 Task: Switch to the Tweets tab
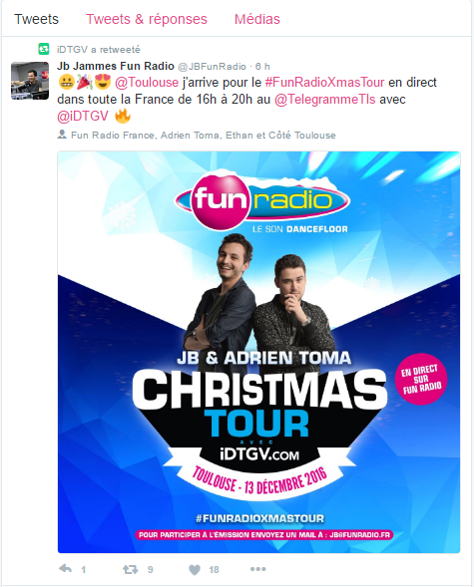click(x=36, y=19)
